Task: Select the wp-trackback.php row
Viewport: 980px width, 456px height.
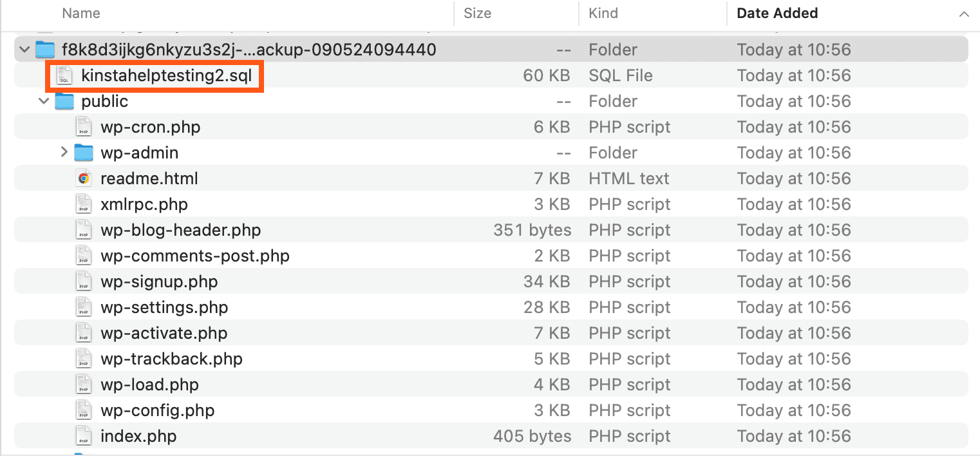Action: coord(171,359)
